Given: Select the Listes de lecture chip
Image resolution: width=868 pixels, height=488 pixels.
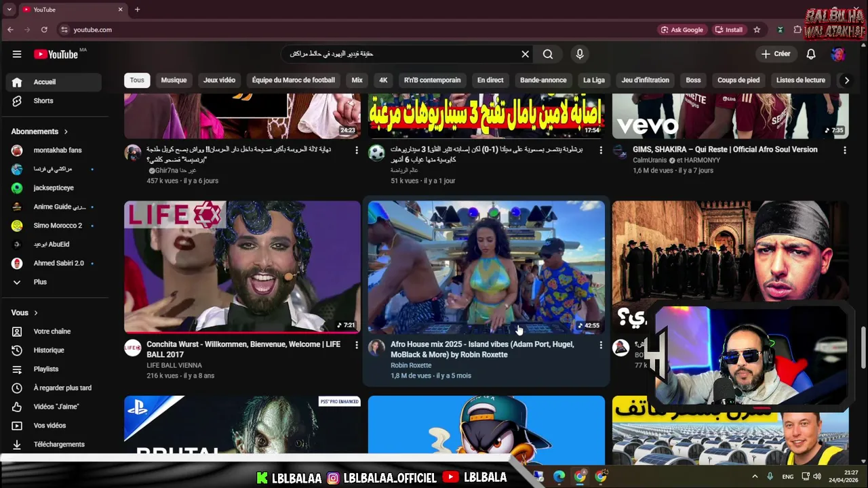Looking at the screenshot, I should (801, 80).
